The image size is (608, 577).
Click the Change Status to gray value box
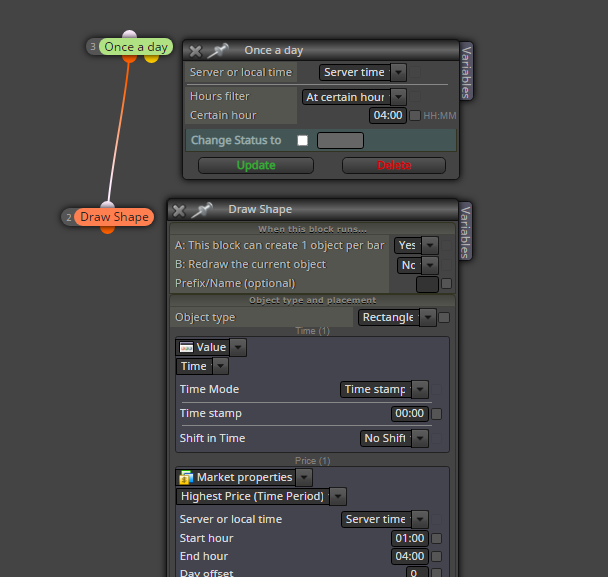pos(340,140)
